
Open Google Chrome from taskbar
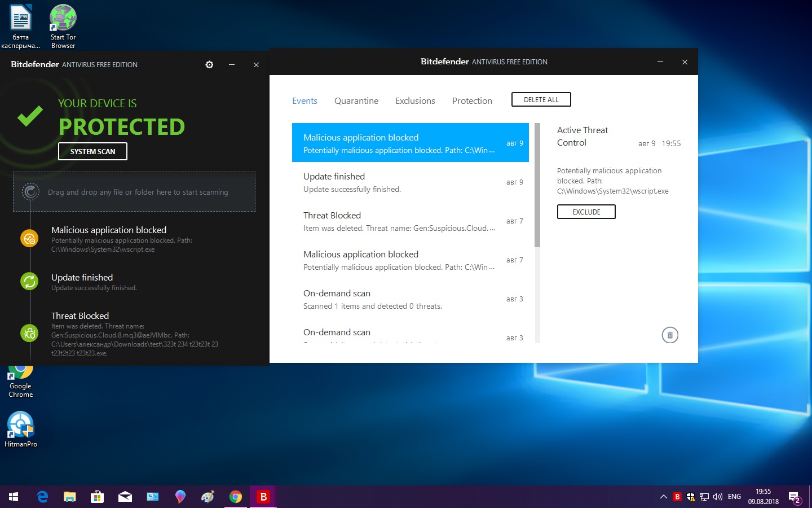click(236, 497)
